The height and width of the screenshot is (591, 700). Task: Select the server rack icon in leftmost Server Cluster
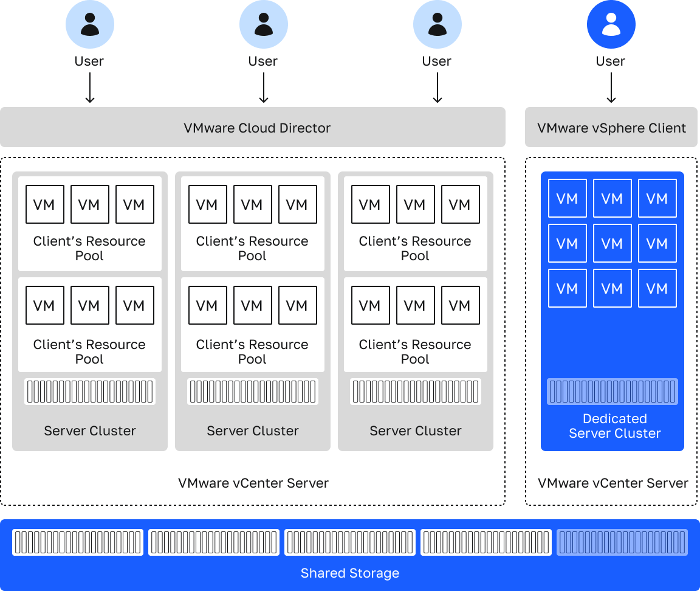pyautogui.click(x=90, y=392)
